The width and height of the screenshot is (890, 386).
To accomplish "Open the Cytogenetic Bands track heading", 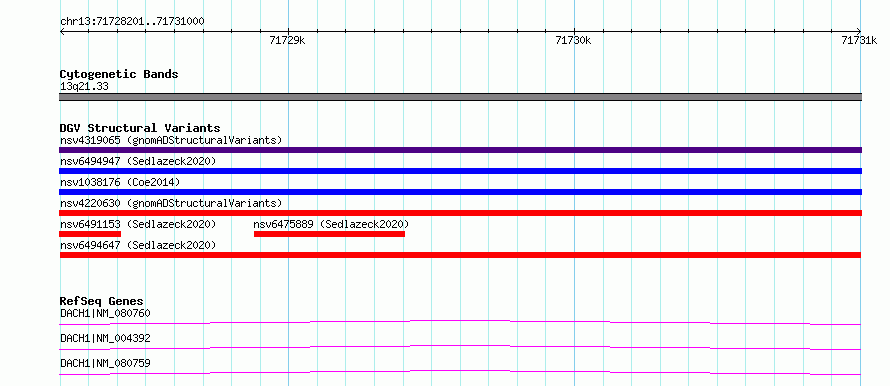I will tap(119, 74).
